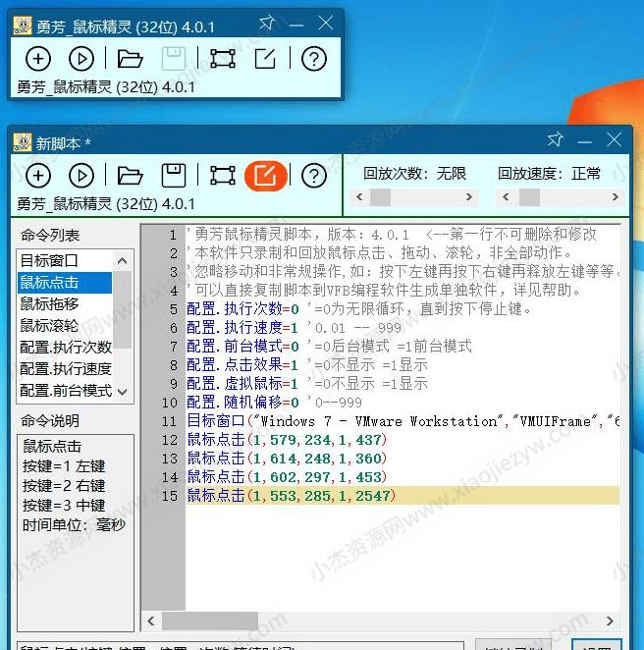Open help in the 新脚本 window
Image resolution: width=644 pixels, height=650 pixels.
(314, 176)
